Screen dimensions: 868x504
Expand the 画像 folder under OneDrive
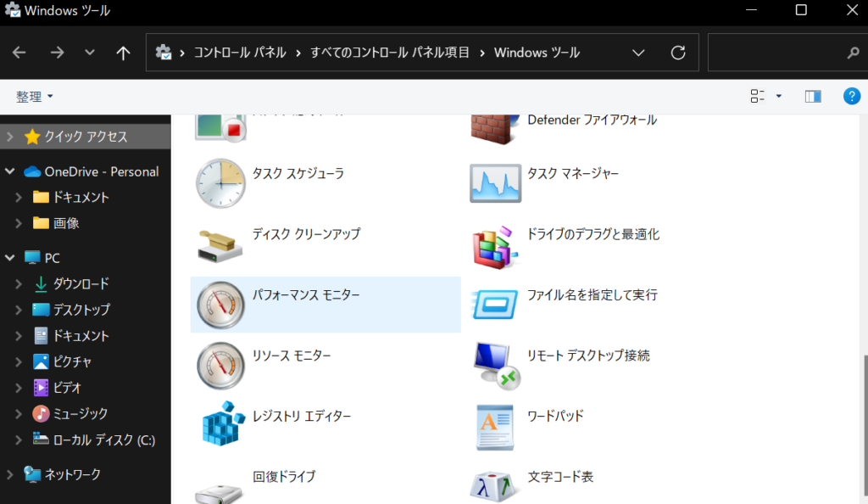19,223
